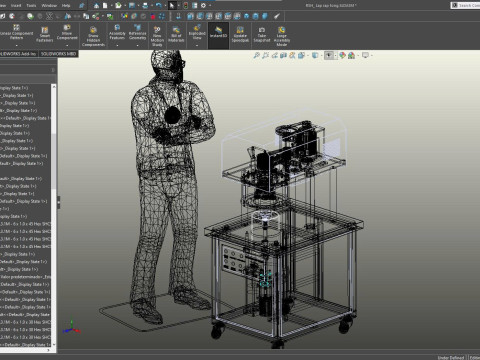480x360 pixels.
Task: Open the View Settings monitor icon
Action: (x=365, y=55)
